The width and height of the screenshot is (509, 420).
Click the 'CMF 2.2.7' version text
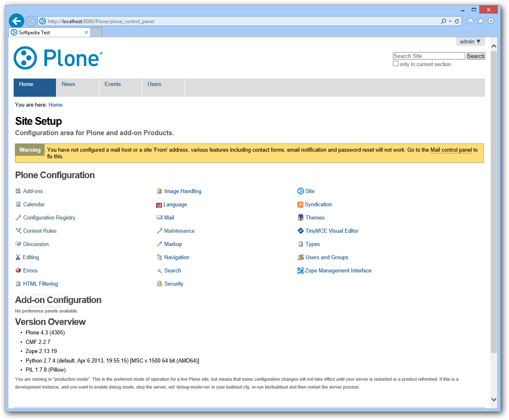tap(38, 342)
